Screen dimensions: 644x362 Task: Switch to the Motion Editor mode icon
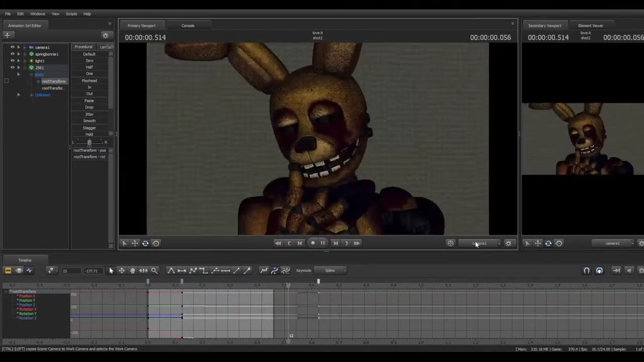(19, 270)
